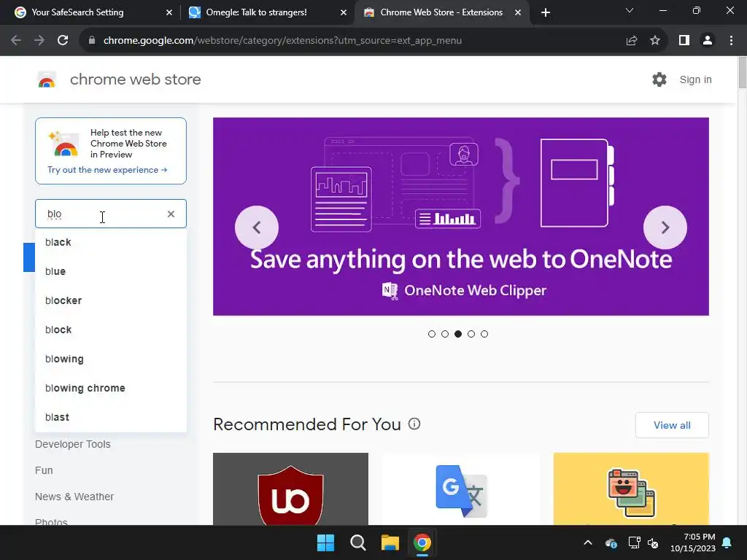
Task: Choose 'blowing' search suggestion
Action: [111, 359]
